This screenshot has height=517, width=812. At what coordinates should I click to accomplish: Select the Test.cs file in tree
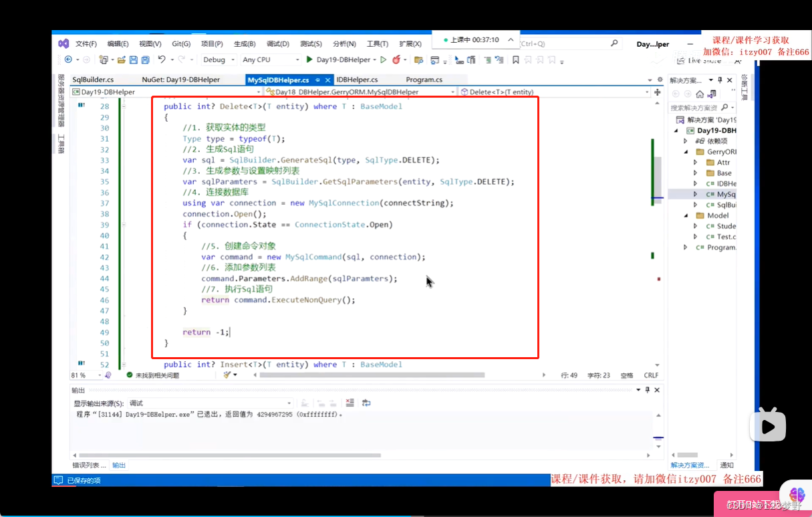click(720, 237)
